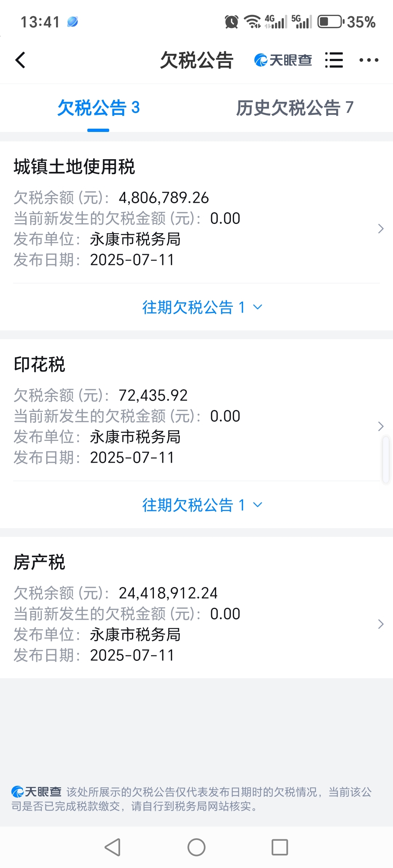The image size is (393, 868).
Task: Tap Android back navigation triangle
Action: (x=112, y=847)
